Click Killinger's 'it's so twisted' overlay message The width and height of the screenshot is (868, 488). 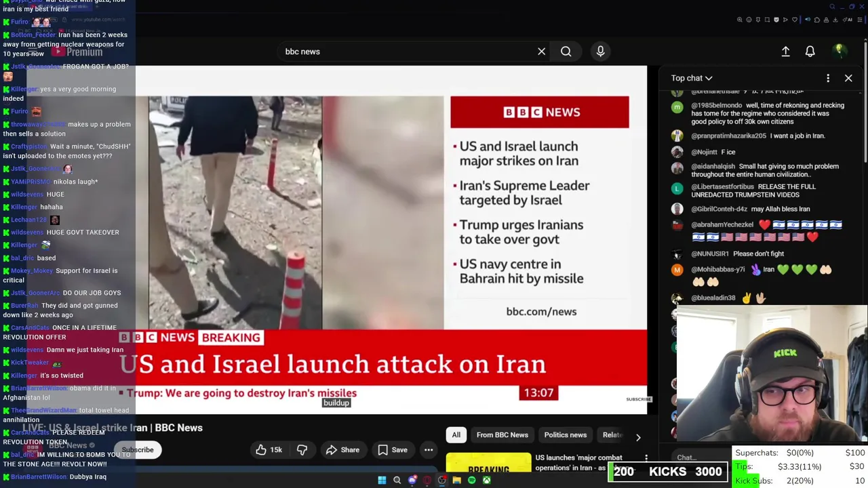click(62, 375)
